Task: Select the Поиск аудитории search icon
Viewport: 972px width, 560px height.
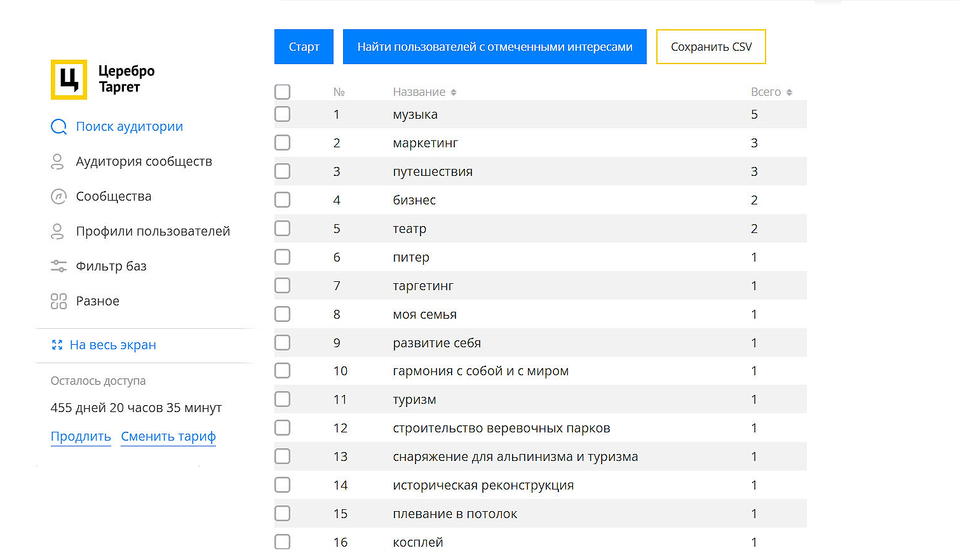Action: tap(58, 126)
